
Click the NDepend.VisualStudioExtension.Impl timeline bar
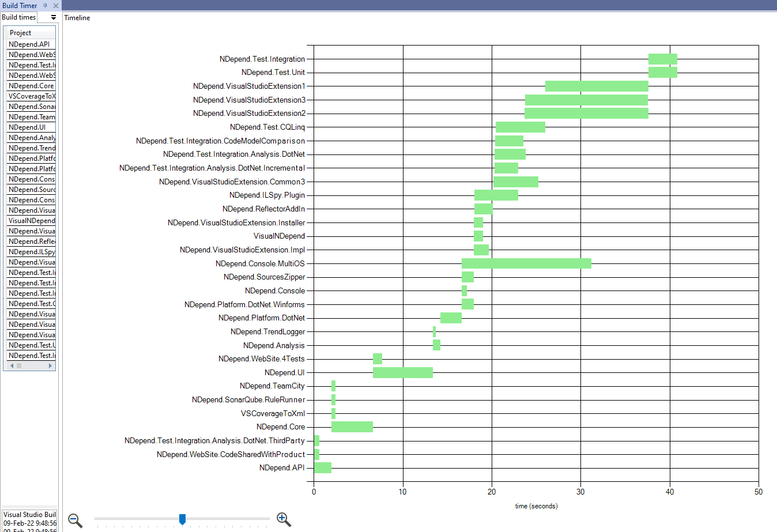[x=481, y=250]
